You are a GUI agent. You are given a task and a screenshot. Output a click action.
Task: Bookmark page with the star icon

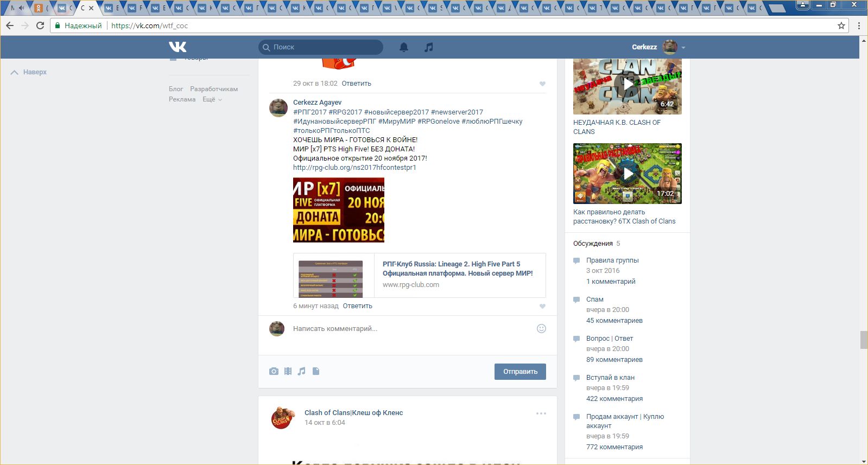click(841, 26)
